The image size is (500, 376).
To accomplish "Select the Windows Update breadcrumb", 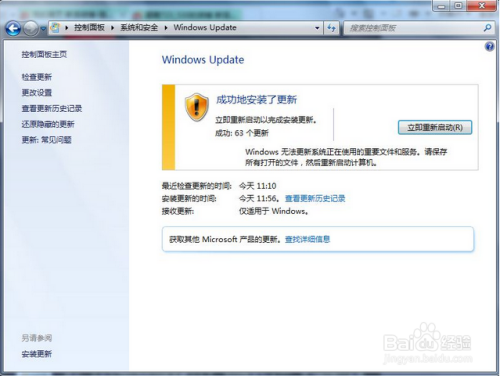I will click(x=205, y=27).
